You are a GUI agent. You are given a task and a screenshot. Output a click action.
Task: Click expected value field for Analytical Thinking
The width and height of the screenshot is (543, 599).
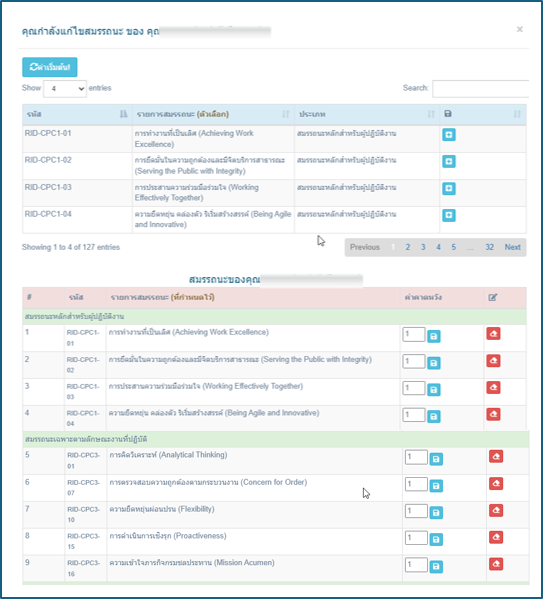(x=416, y=457)
